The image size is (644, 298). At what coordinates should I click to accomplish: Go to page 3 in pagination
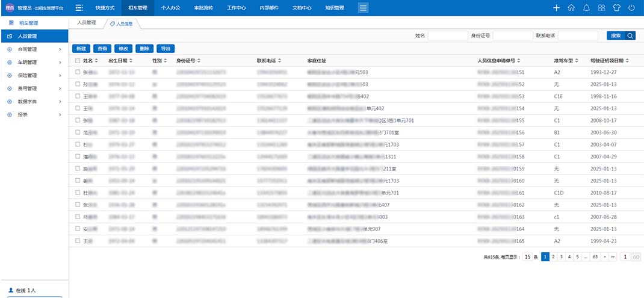click(x=561, y=256)
